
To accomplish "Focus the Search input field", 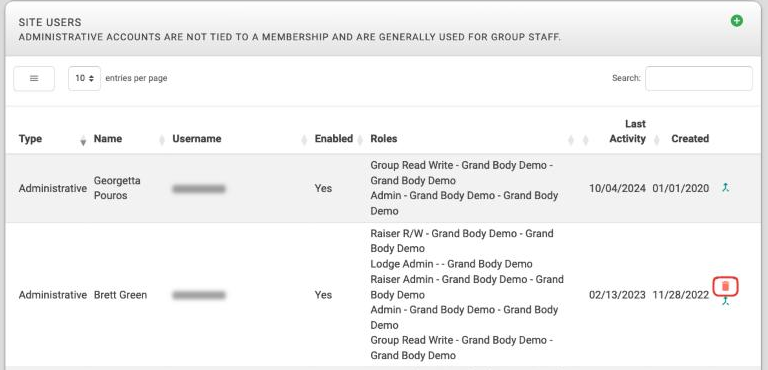I will coord(698,78).
